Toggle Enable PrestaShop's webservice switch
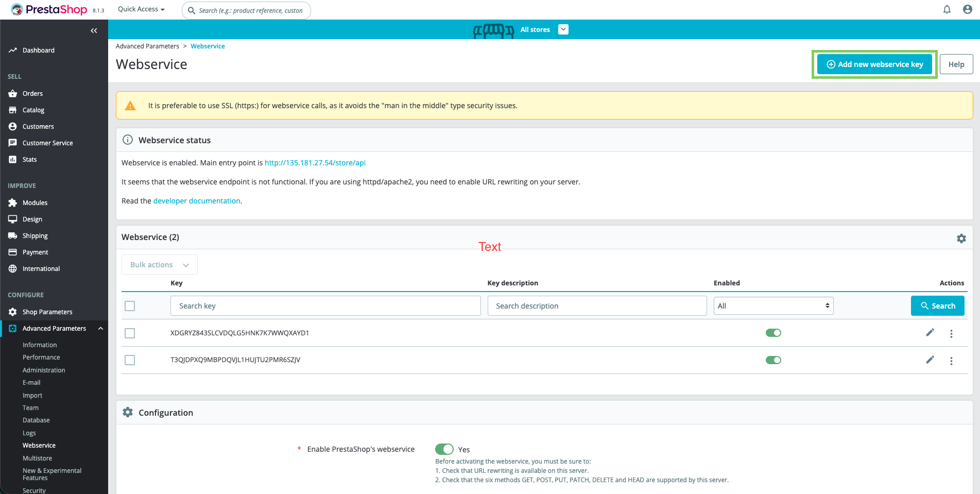 pos(444,449)
